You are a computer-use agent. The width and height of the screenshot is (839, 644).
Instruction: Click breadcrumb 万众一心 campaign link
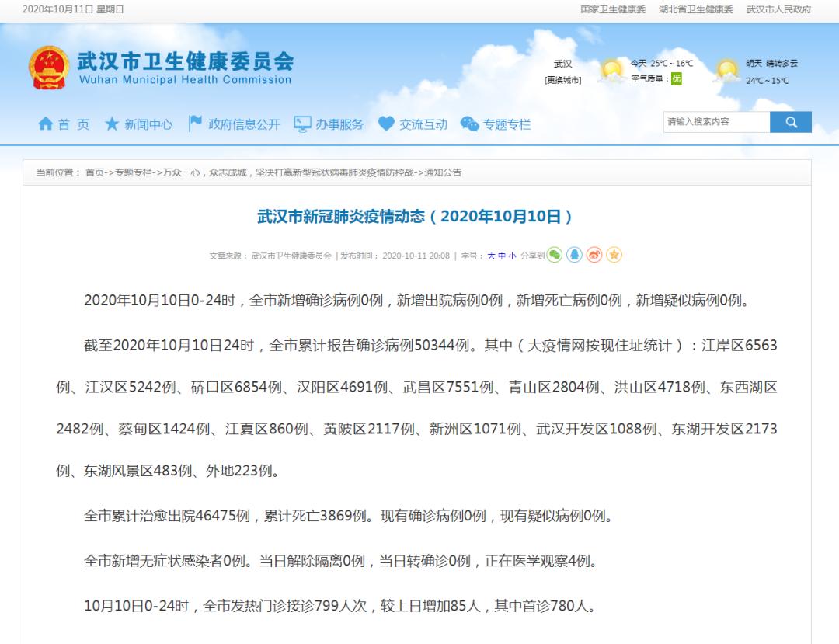pos(289,172)
